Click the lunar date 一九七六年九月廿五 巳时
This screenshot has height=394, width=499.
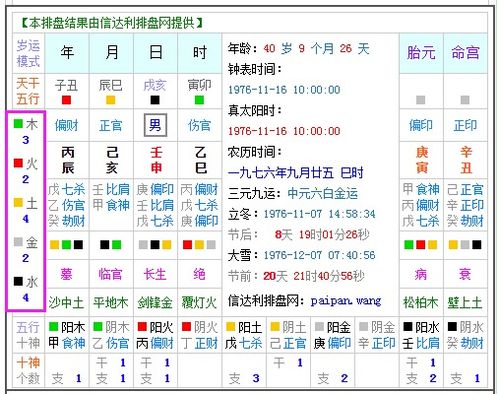coord(296,173)
